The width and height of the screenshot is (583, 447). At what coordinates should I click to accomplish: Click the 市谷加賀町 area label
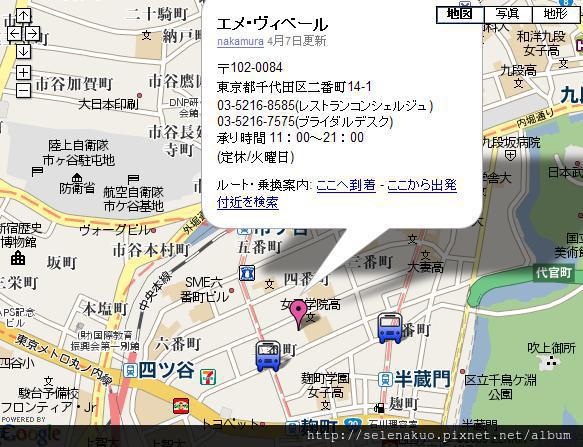[x=74, y=84]
